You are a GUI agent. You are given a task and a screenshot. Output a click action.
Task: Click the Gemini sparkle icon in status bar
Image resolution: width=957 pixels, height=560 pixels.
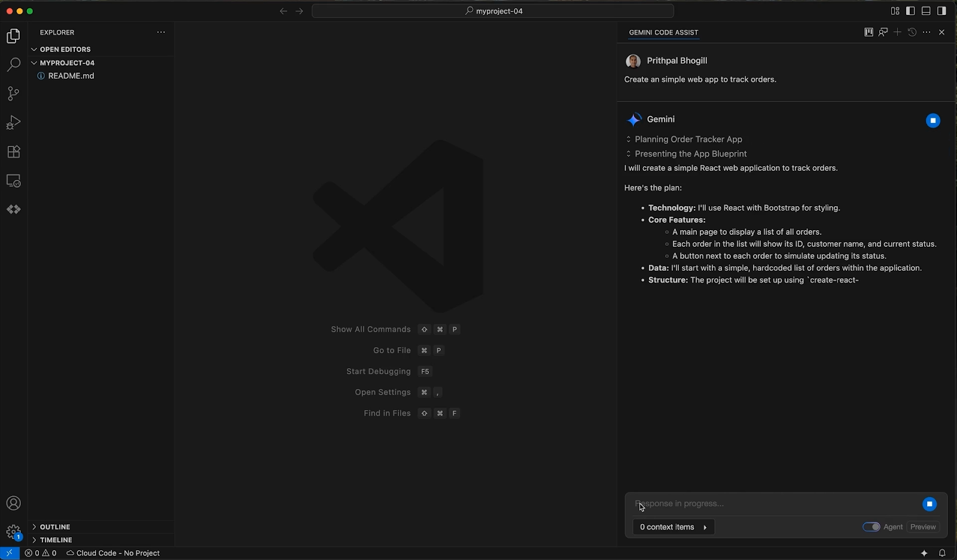(924, 553)
